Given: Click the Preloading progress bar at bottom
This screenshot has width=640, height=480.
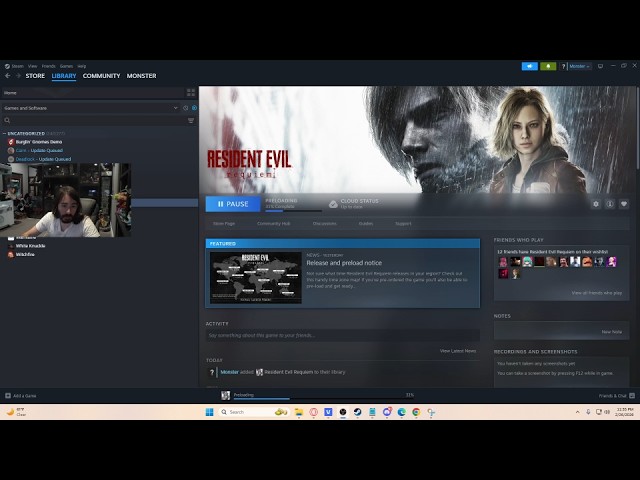Looking at the screenshot, I should pyautogui.click(x=318, y=396).
